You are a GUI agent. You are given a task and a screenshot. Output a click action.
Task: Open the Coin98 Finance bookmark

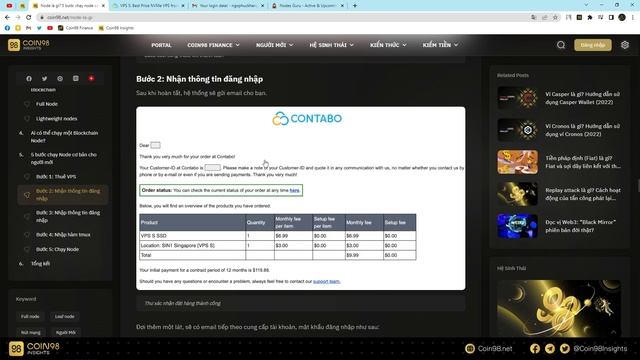point(76,28)
